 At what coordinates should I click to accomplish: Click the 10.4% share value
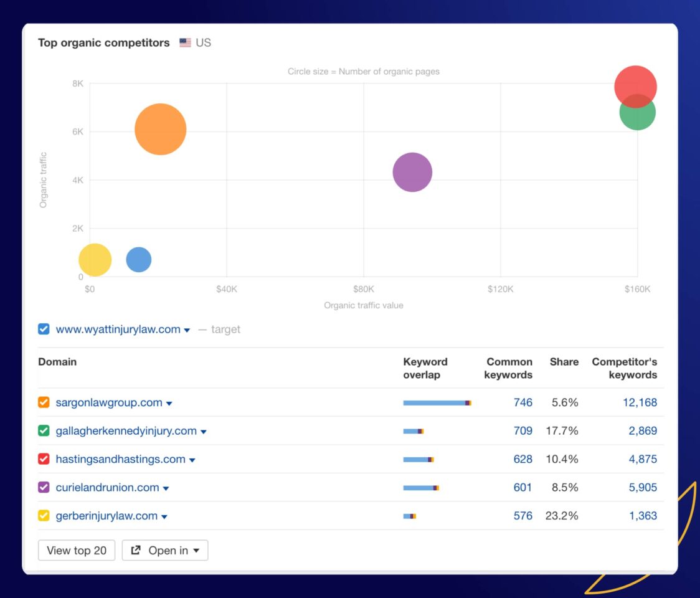click(x=562, y=459)
